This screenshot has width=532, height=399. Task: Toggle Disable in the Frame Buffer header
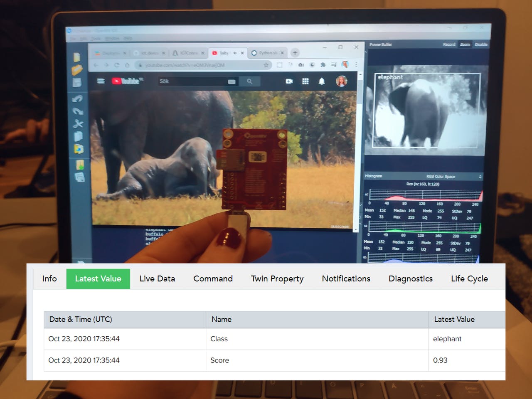(481, 44)
